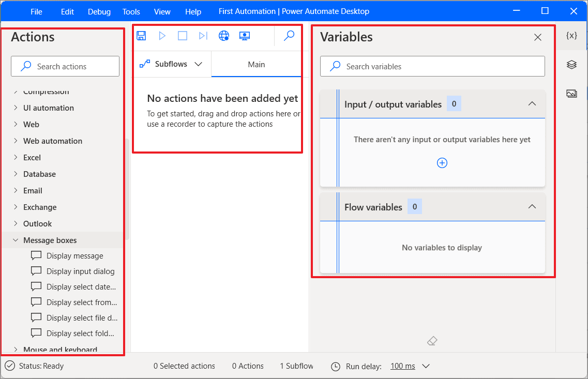The image size is (588, 379).
Task: Select the Variables {x} icon on right rail
Action: point(571,35)
